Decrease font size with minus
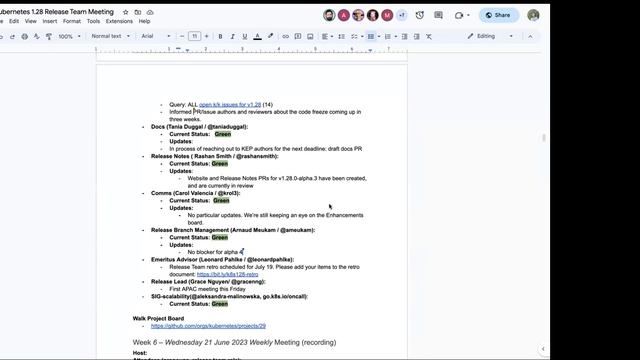This screenshot has height=360, width=640. tap(182, 36)
